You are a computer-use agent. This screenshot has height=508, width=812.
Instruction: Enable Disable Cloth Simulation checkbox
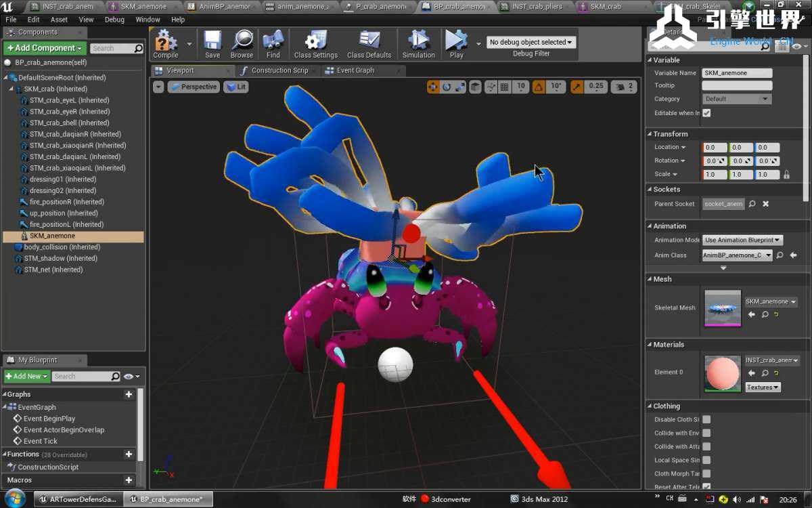click(x=706, y=419)
